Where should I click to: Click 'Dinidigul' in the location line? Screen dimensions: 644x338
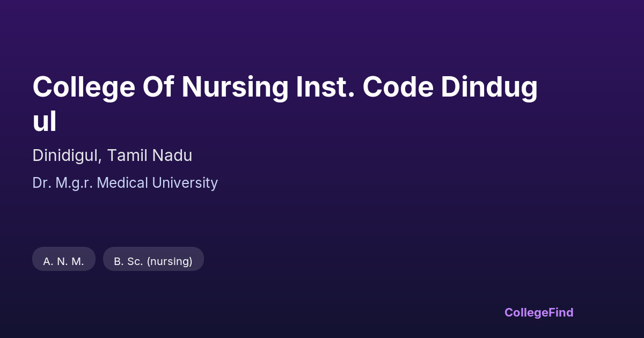(x=65, y=156)
